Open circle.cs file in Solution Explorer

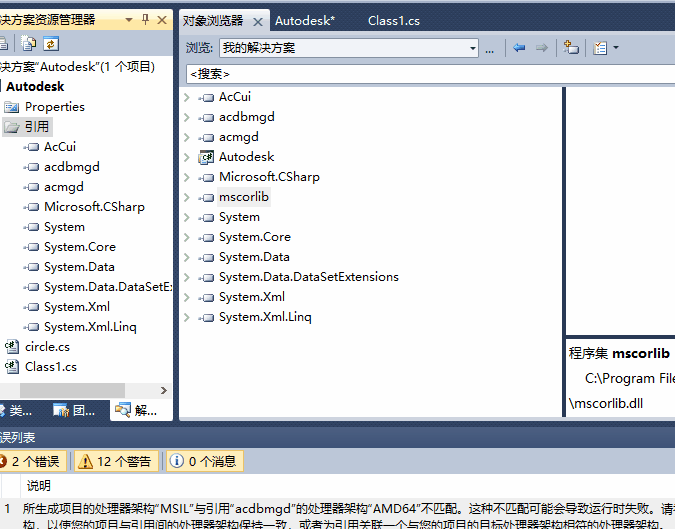[47, 347]
